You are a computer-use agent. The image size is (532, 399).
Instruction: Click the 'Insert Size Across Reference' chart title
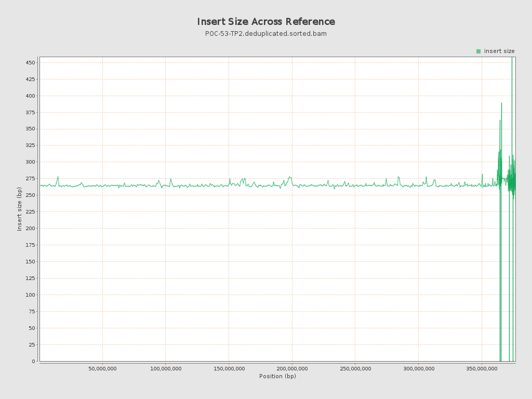click(x=266, y=21)
